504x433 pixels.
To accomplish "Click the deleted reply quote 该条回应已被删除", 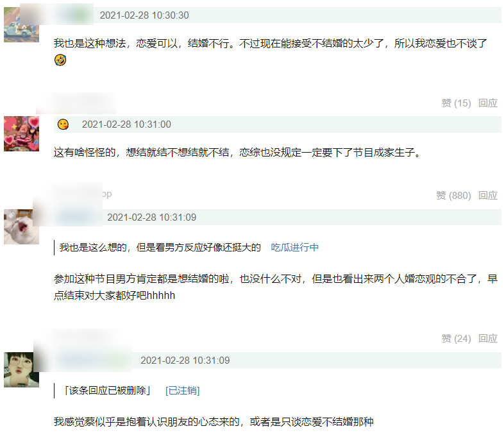I will coord(107,390).
